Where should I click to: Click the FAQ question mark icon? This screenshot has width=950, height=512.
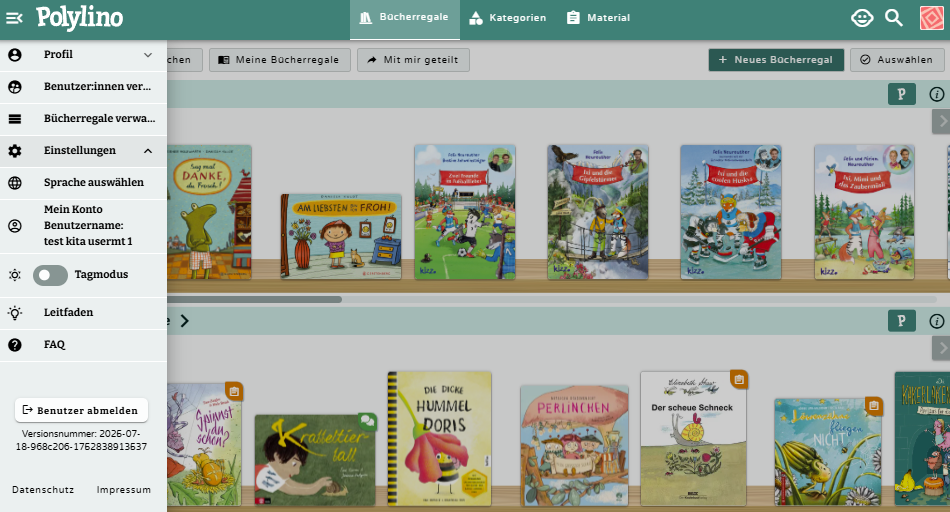click(x=15, y=345)
